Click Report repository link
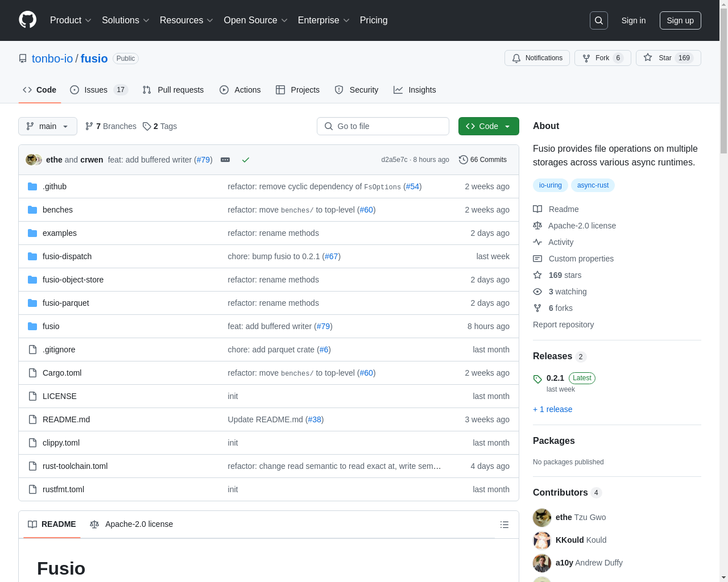The width and height of the screenshot is (728, 582). click(563, 325)
